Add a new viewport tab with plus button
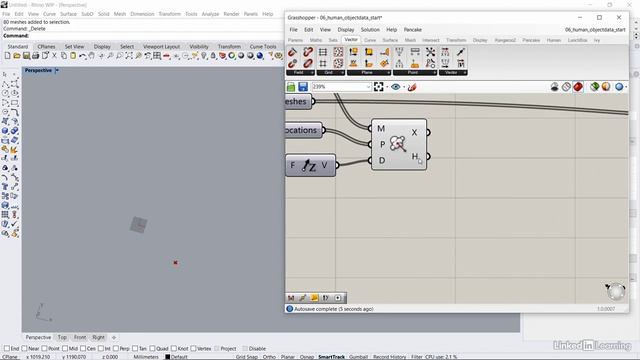The image size is (640, 360). coord(114,338)
